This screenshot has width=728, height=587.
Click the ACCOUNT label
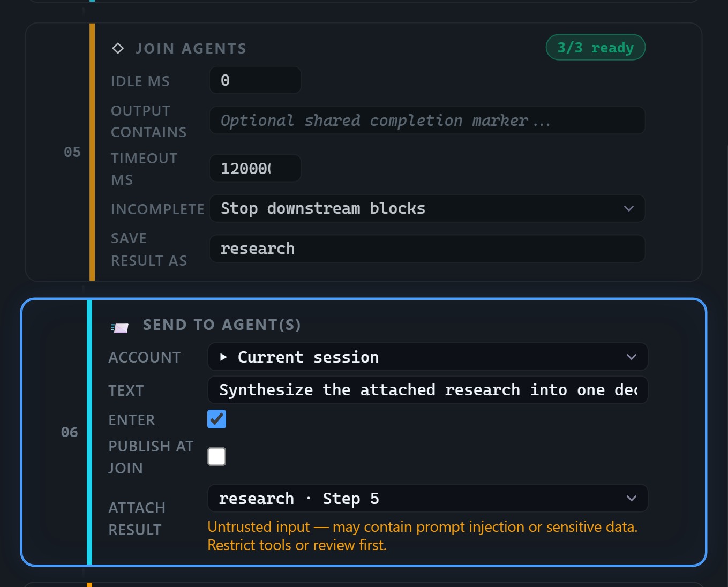pyautogui.click(x=145, y=358)
